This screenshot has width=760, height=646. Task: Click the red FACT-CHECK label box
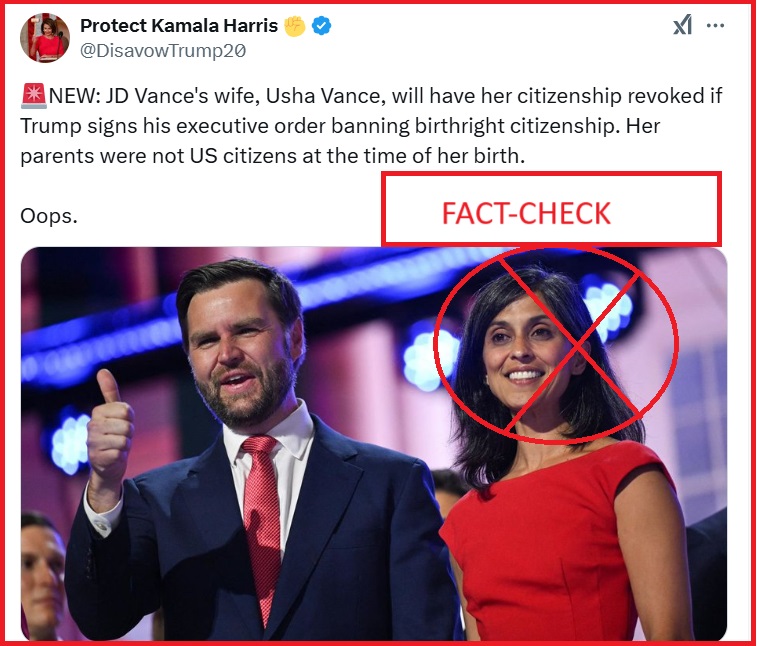(551, 209)
